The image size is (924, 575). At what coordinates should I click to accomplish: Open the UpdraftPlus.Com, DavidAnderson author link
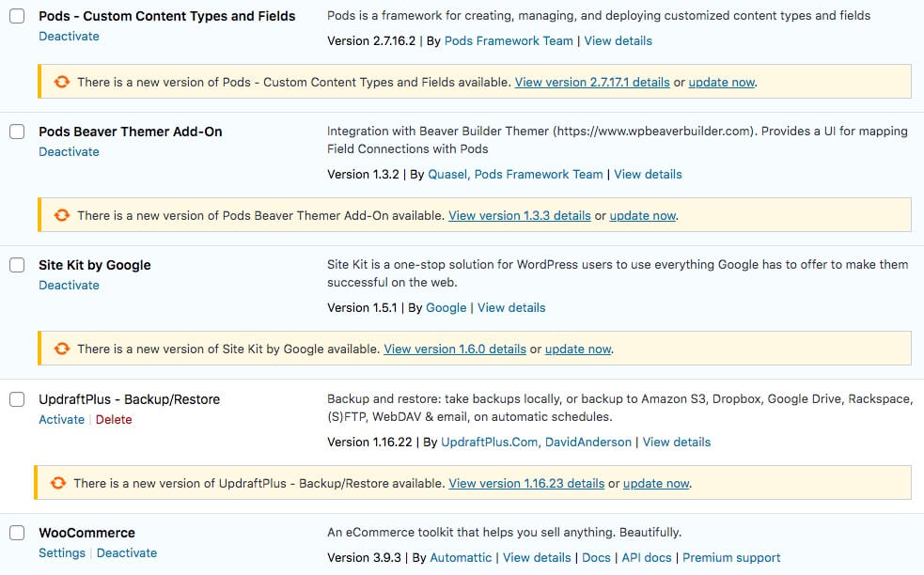[x=536, y=442]
